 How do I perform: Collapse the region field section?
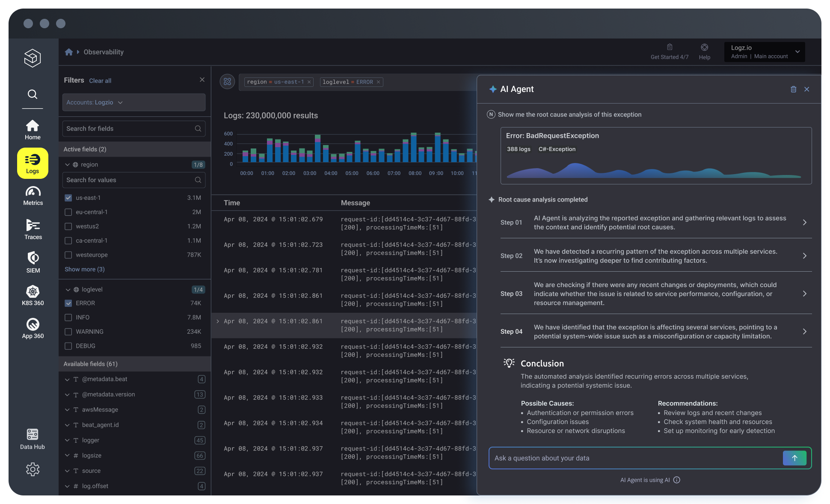(68, 164)
